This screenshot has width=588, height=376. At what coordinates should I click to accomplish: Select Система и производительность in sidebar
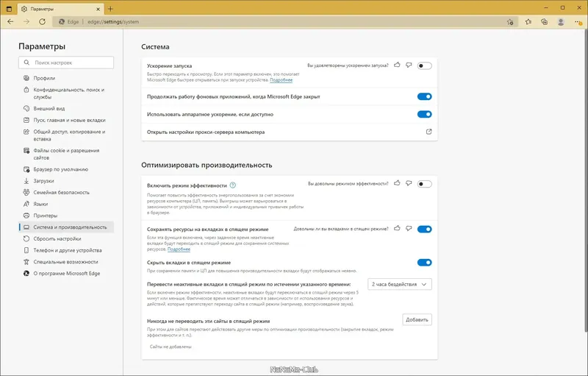66,227
